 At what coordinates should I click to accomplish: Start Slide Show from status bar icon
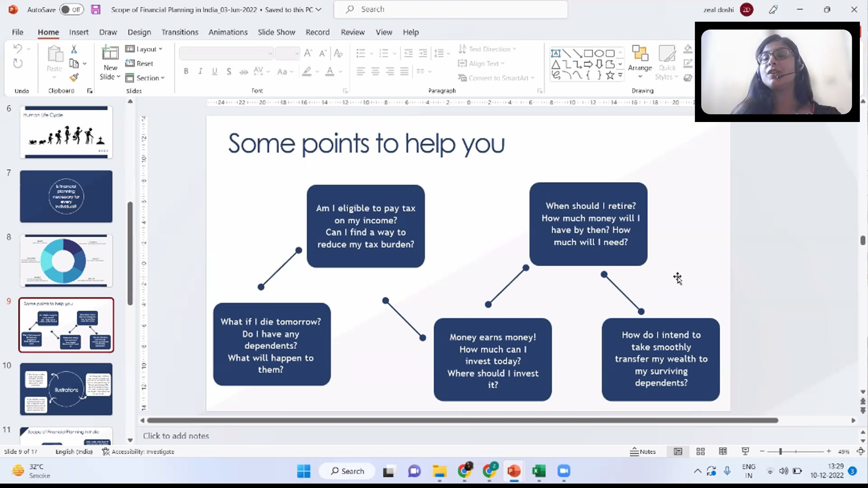click(745, 451)
